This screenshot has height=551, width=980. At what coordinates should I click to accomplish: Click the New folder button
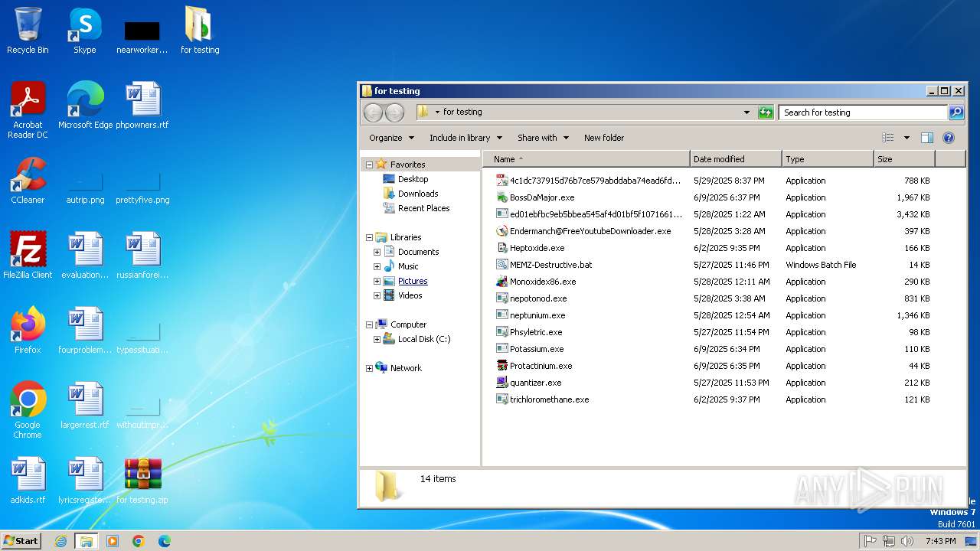pyautogui.click(x=604, y=138)
